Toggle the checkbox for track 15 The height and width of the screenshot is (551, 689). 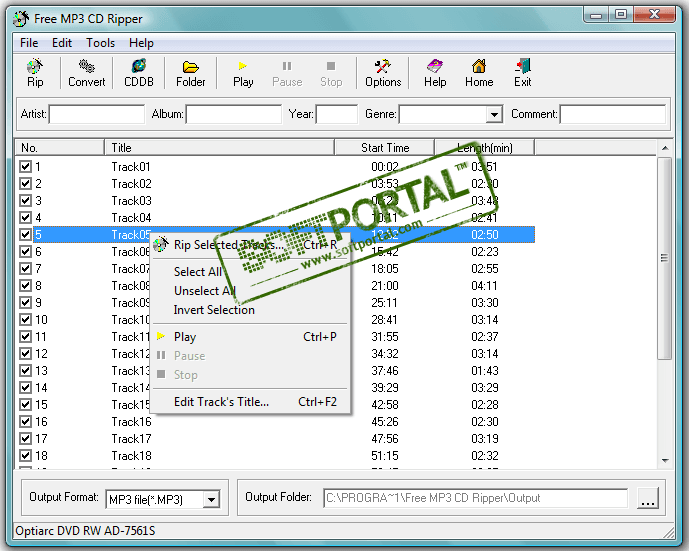click(25, 405)
